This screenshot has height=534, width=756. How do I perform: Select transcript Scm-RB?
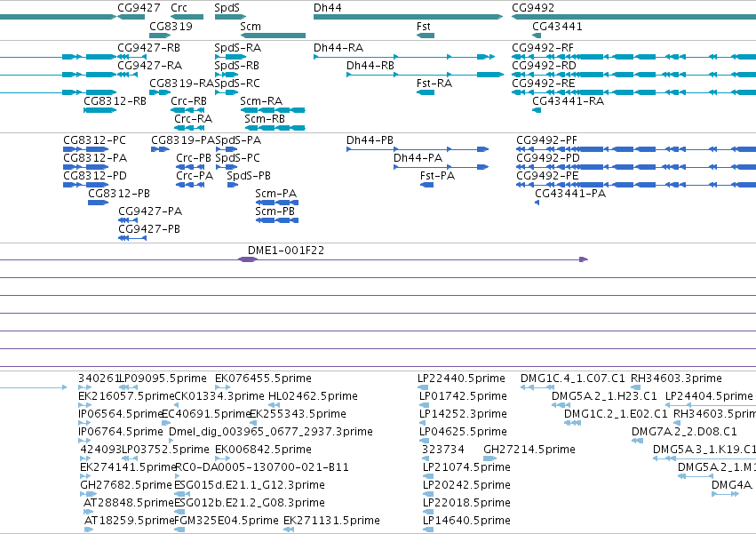click(275, 128)
